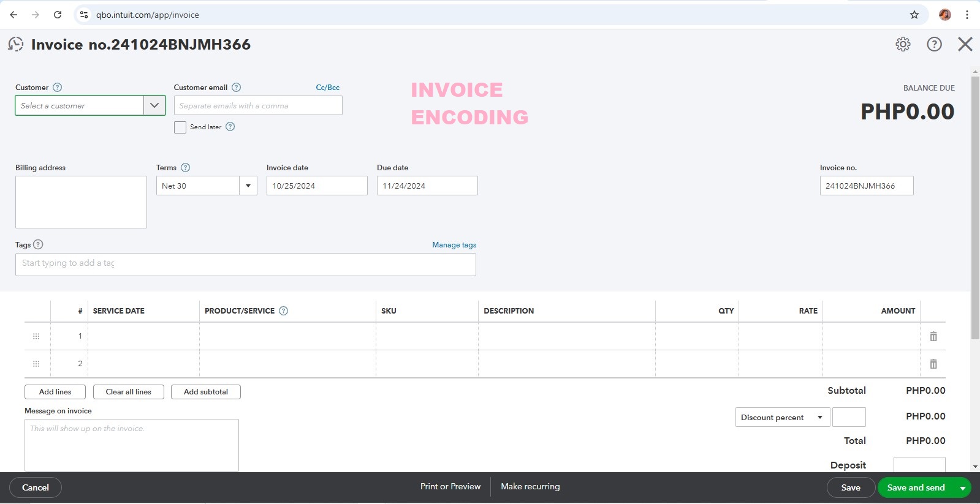The width and height of the screenshot is (980, 504).
Task: Show help for Terms
Action: (x=186, y=168)
